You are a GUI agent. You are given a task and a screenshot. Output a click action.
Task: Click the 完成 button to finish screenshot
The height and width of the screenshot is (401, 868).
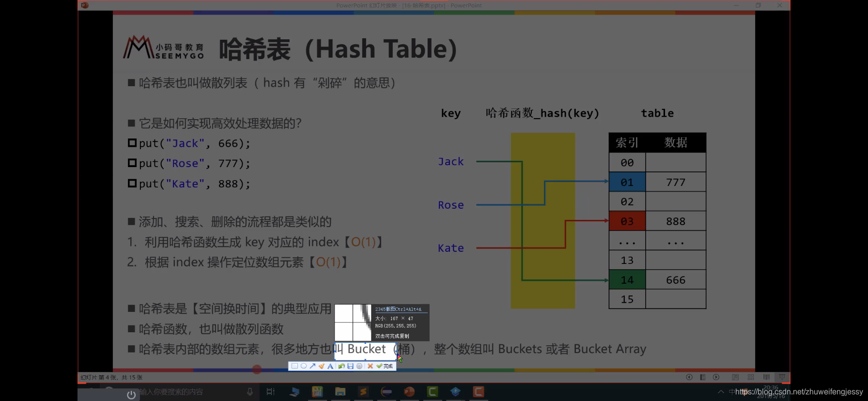click(385, 366)
